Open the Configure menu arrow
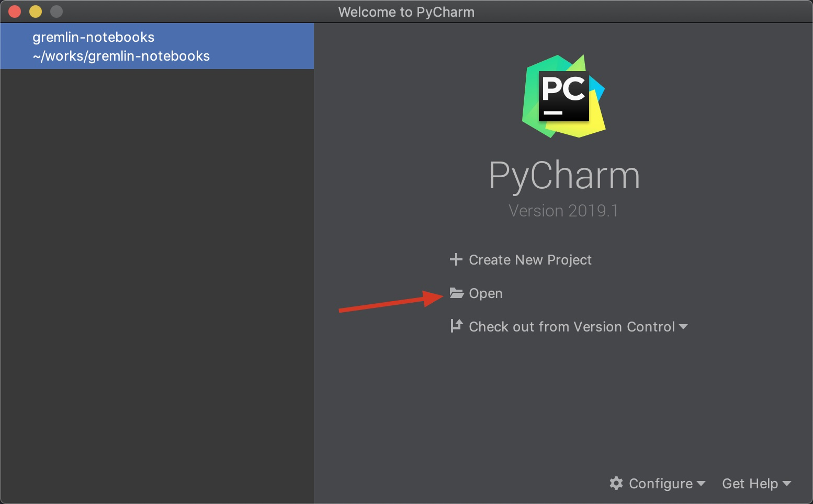The width and height of the screenshot is (813, 504). (x=701, y=484)
